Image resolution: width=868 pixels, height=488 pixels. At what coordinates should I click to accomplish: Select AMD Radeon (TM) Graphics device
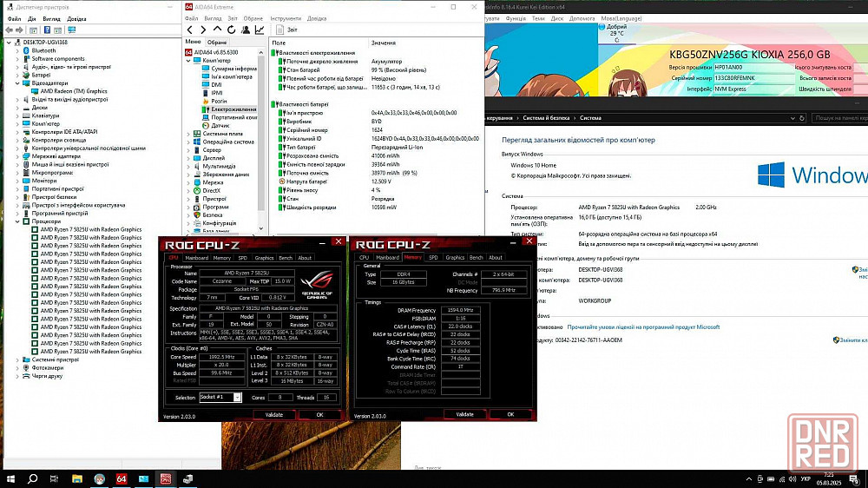click(x=74, y=91)
